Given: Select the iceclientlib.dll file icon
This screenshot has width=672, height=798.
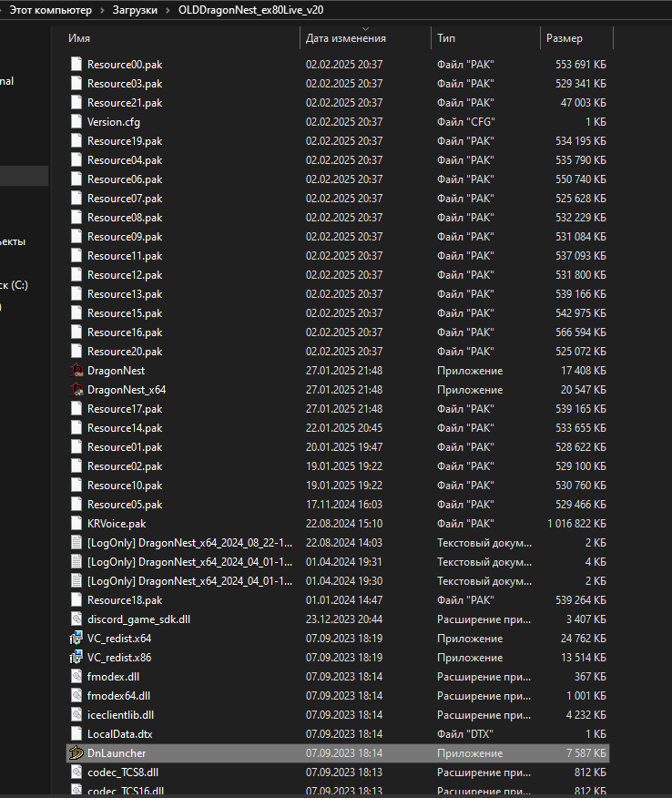Looking at the screenshot, I should point(76,715).
